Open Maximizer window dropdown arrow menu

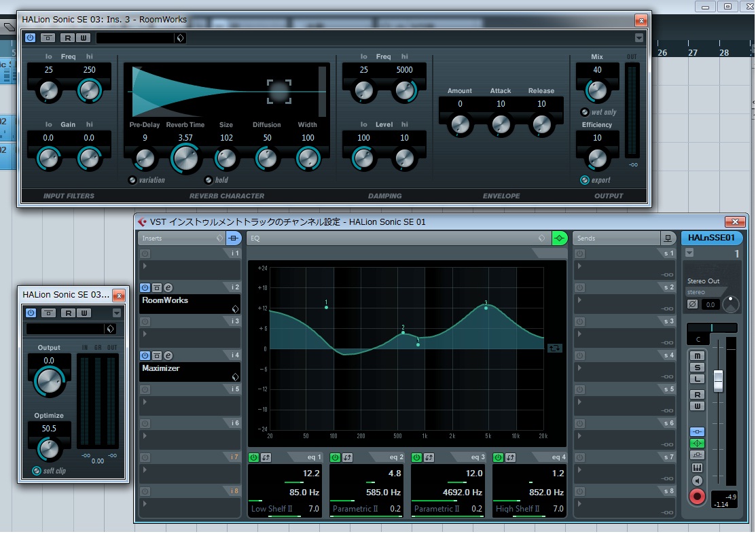(117, 313)
